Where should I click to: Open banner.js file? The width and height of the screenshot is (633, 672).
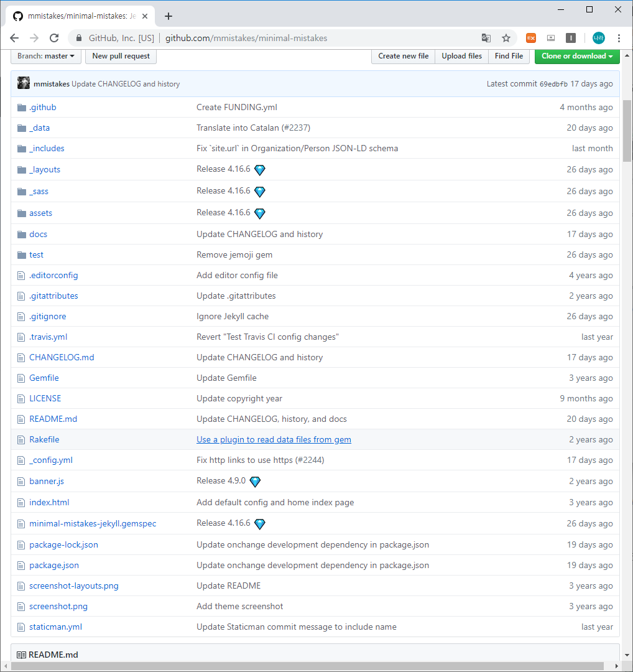[46, 482]
